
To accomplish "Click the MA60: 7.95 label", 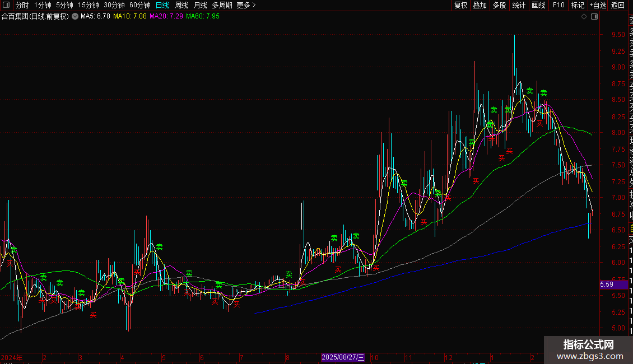I will coord(203,17).
